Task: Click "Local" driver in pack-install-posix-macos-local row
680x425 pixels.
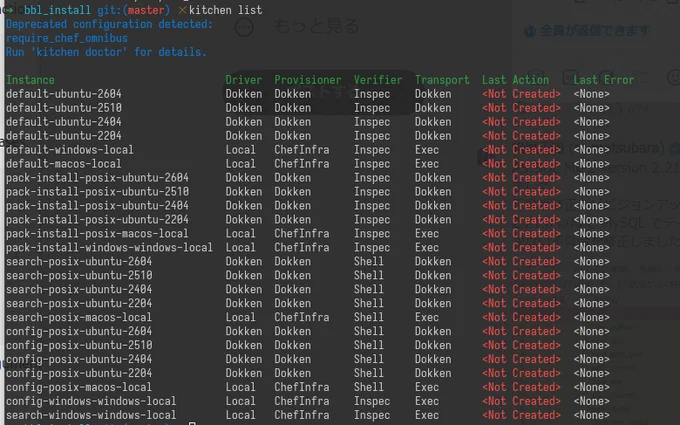Action: 241,233
